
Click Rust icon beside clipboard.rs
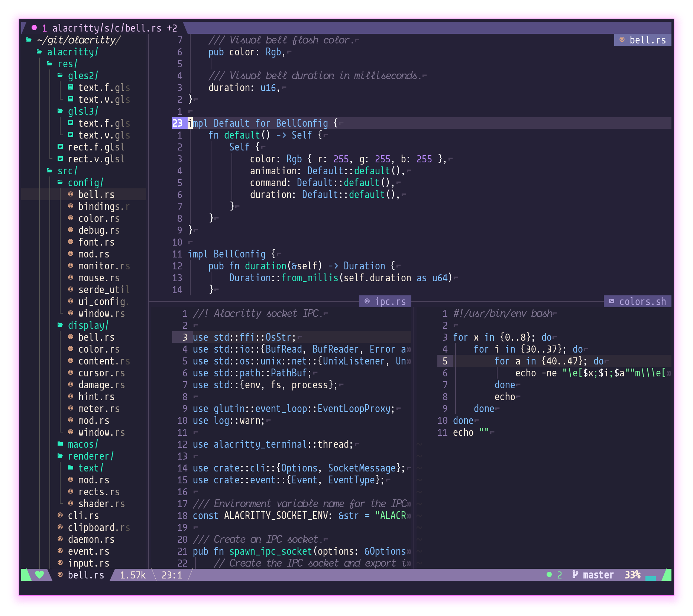(x=60, y=527)
